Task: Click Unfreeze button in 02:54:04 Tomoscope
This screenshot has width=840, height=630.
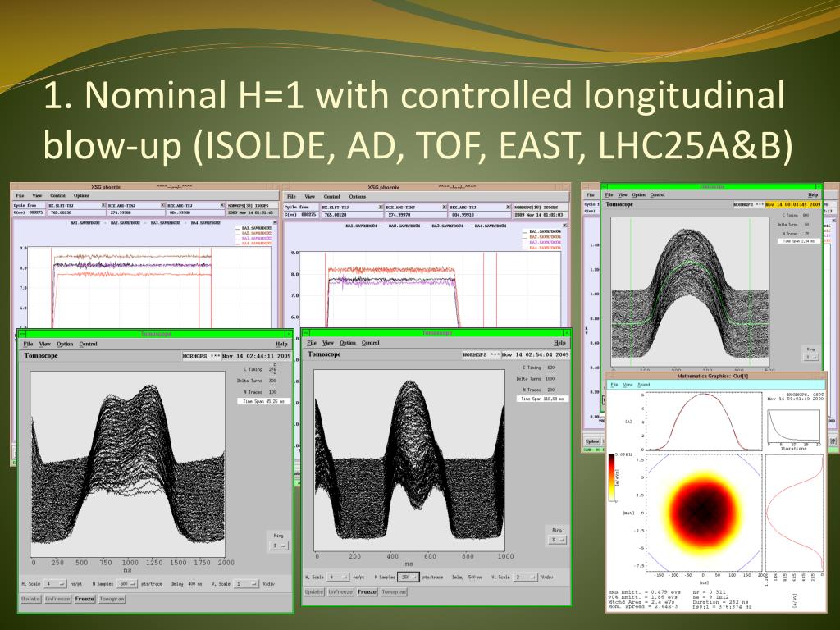Action: click(x=340, y=592)
